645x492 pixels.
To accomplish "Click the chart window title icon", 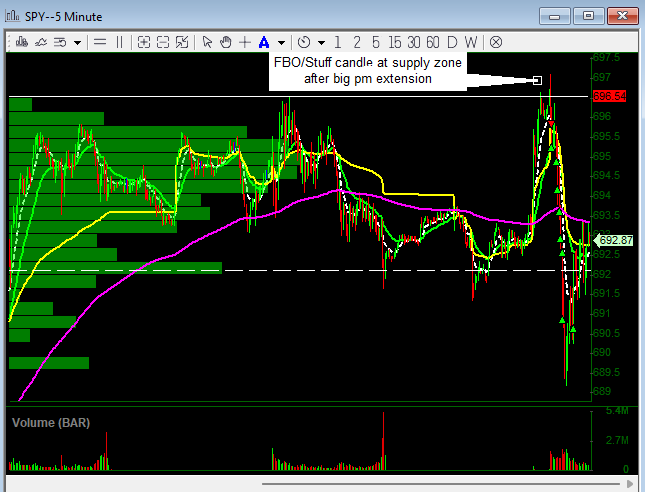I will coord(12,16).
